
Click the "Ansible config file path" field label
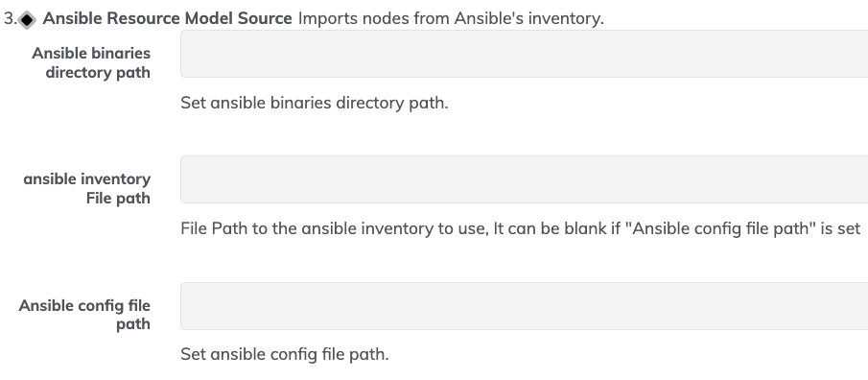point(84,315)
